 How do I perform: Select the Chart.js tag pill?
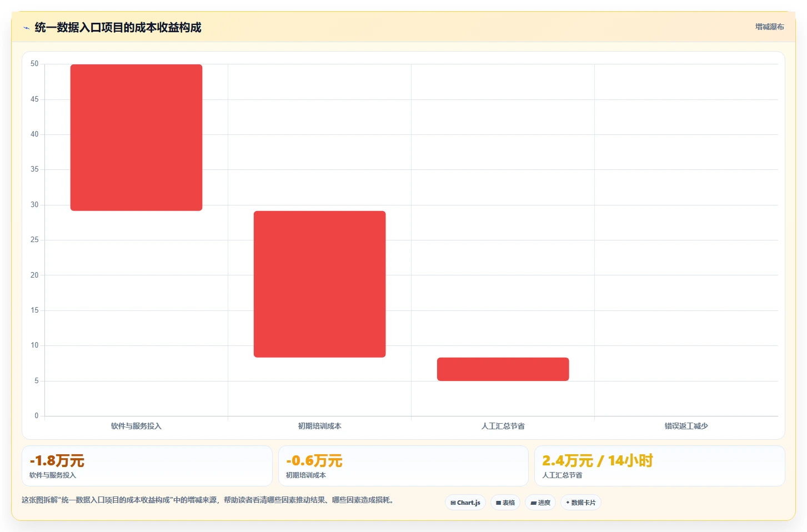point(465,503)
